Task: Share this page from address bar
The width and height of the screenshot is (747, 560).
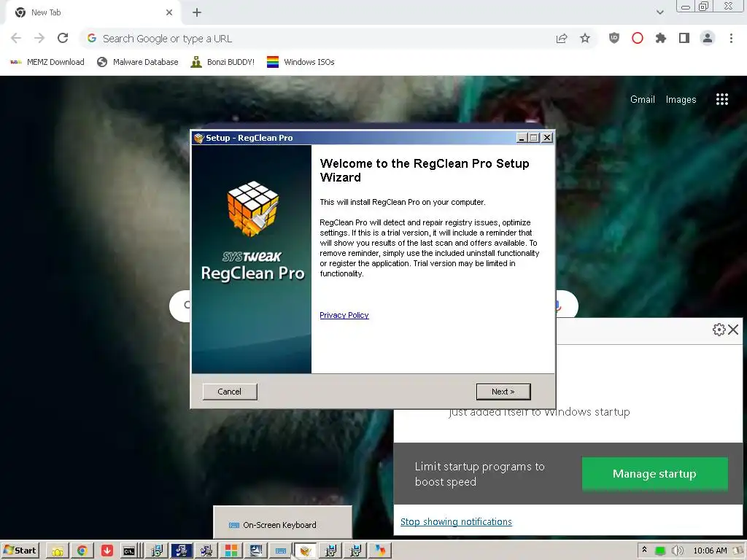Action: coord(562,39)
